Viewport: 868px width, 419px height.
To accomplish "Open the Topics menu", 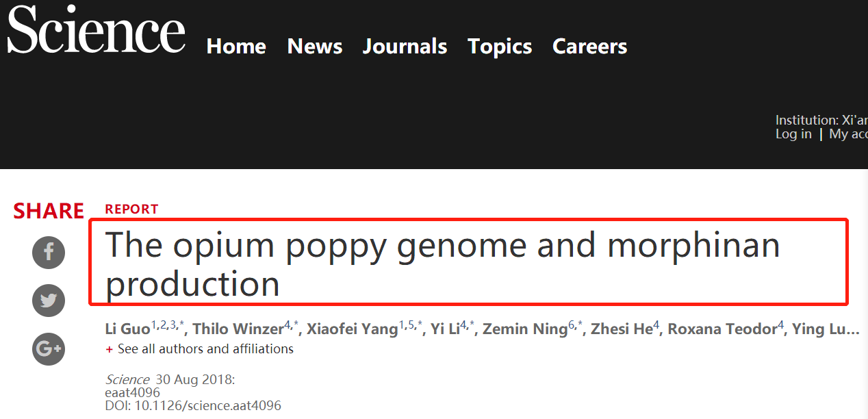I will point(500,46).
